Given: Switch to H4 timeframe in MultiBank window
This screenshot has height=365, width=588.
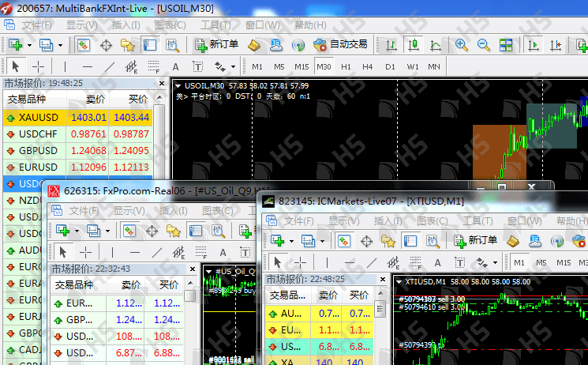Looking at the screenshot, I should [368, 67].
